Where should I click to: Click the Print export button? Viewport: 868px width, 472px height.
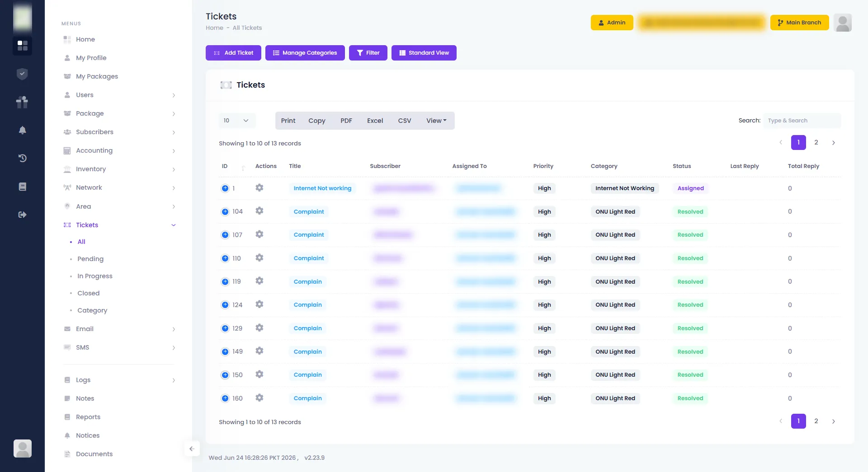tap(288, 121)
